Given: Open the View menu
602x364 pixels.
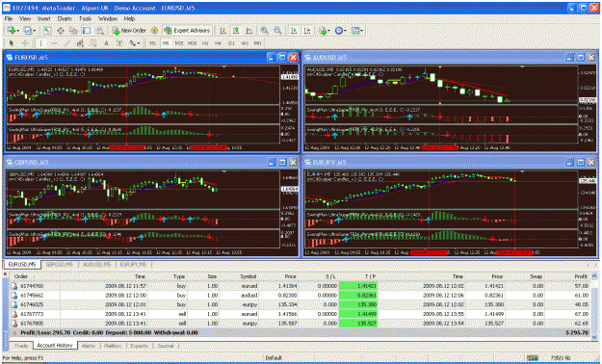Looking at the screenshot, I should coord(25,18).
